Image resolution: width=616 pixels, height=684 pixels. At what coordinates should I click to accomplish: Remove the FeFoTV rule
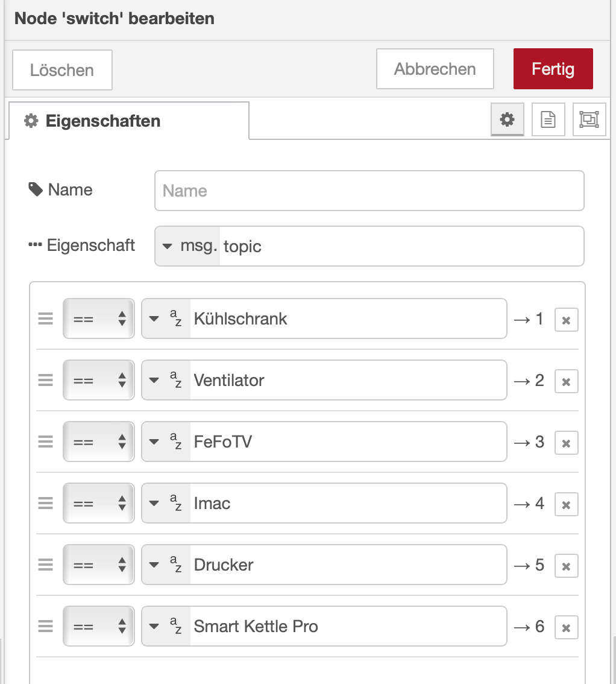(566, 443)
